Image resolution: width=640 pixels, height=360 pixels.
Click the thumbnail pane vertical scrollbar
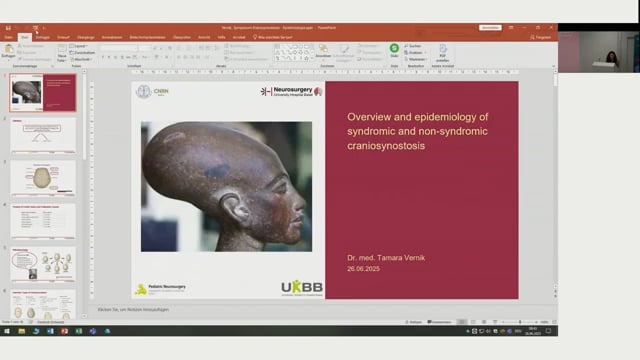tap(84, 194)
